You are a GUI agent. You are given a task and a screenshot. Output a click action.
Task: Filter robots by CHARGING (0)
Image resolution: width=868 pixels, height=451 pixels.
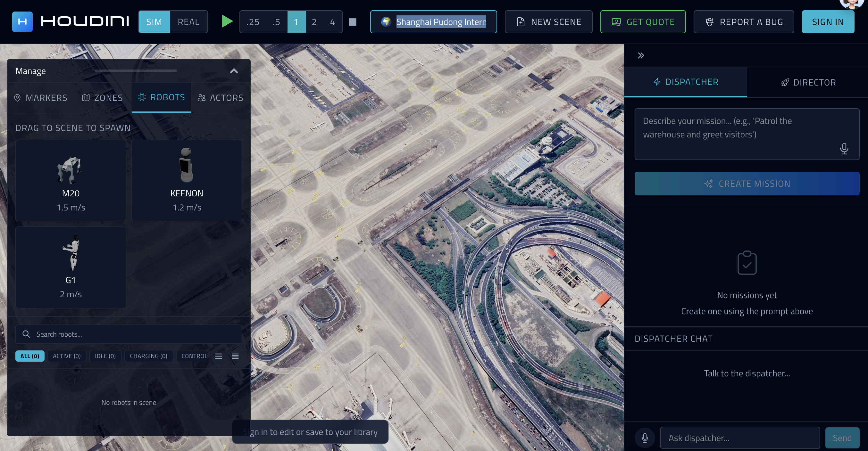(149, 357)
